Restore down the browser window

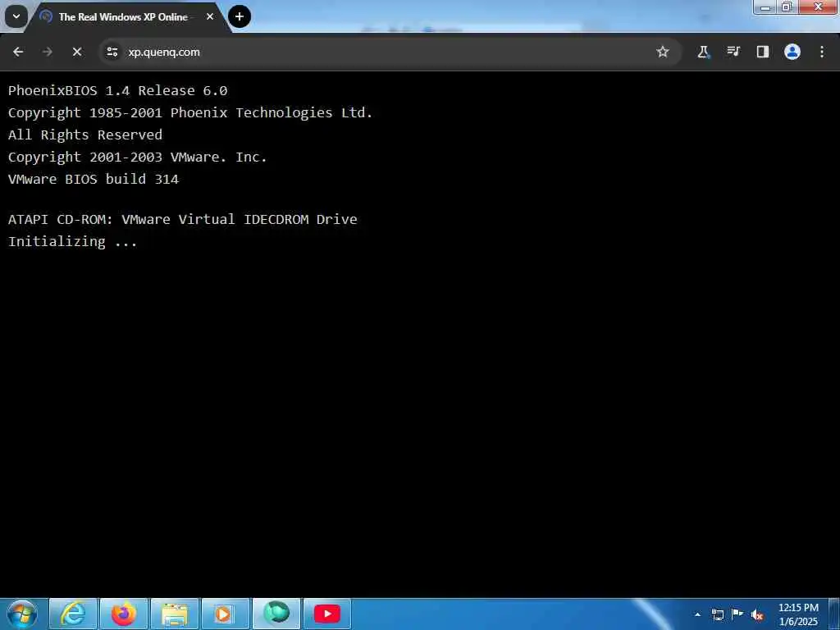click(787, 7)
